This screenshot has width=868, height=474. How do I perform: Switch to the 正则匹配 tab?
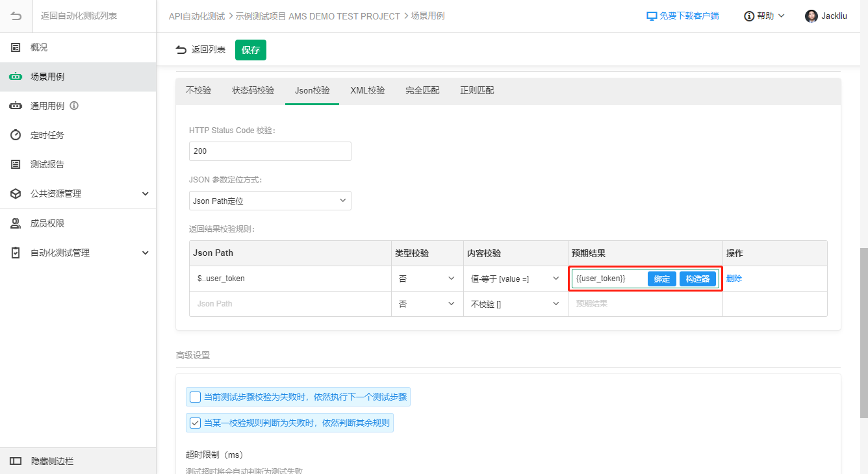tap(477, 91)
